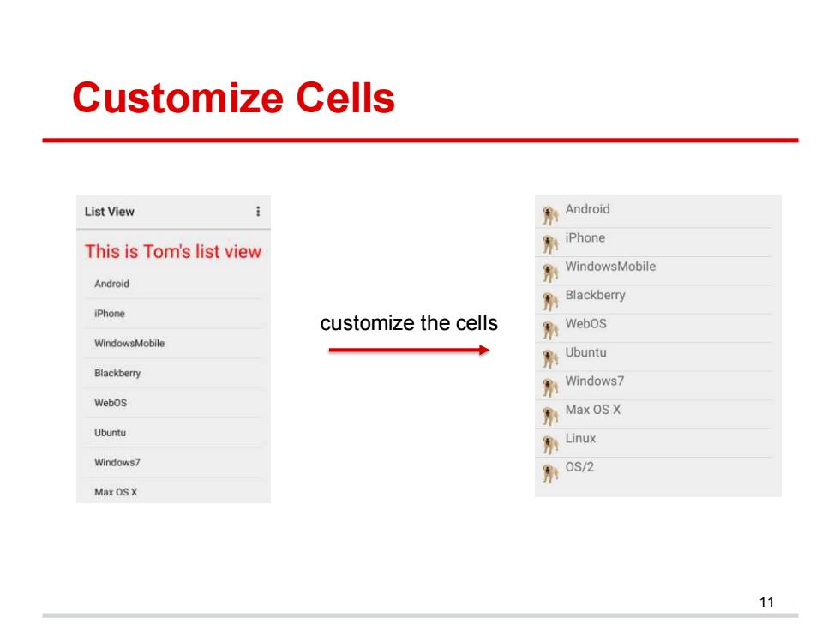The height and width of the screenshot is (630, 840).
Task: Click the List View title bar text
Action: coord(110,212)
